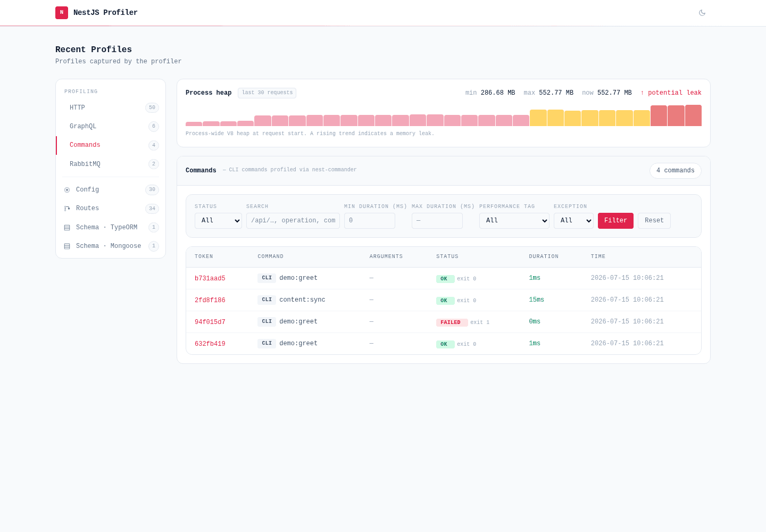This screenshot has height=532, width=766.
Task: Click the Command column header
Action: point(271,257)
